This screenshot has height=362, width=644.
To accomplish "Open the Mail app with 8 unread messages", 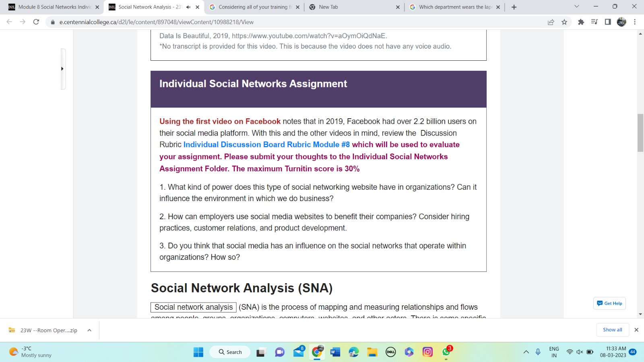I will [x=298, y=352].
